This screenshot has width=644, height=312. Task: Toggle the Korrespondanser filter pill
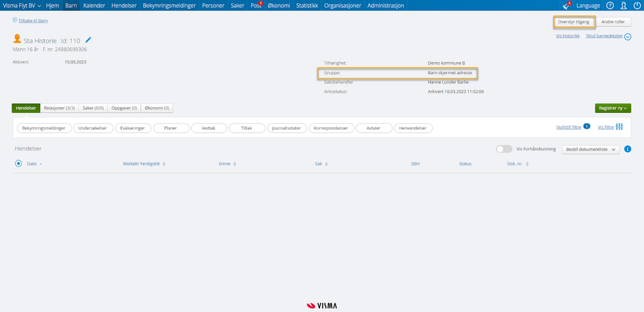331,129
